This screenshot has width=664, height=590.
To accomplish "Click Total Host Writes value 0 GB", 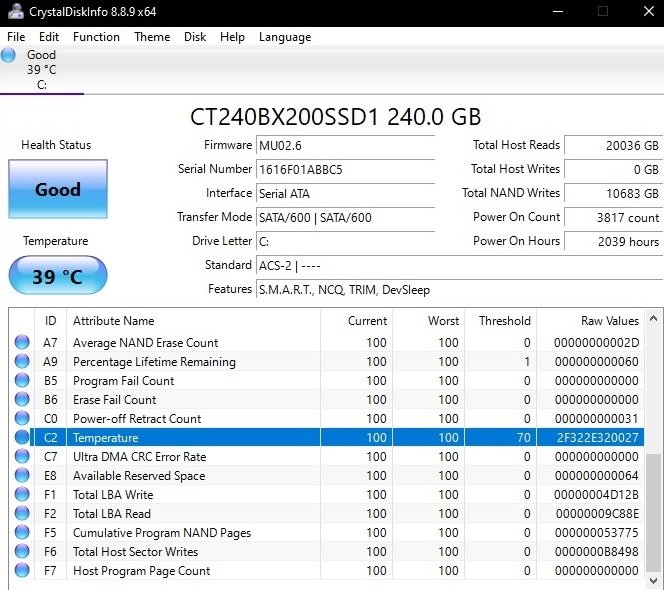I will [x=614, y=169].
